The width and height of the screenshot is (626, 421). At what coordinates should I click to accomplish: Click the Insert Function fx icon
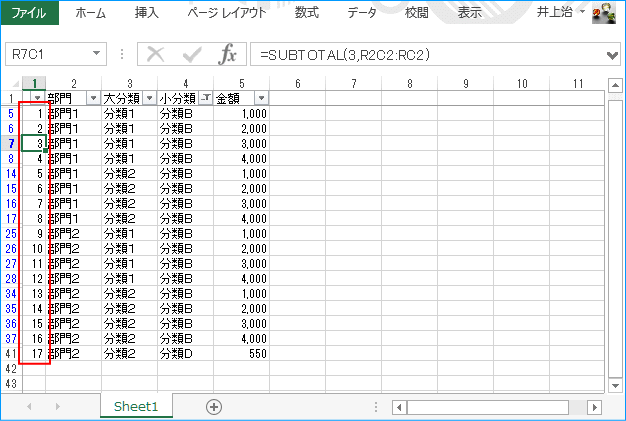click(227, 54)
